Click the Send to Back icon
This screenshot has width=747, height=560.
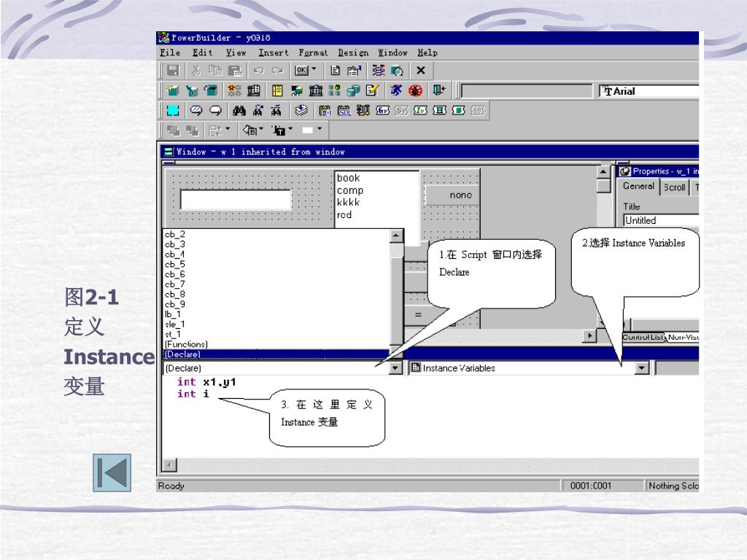192,130
